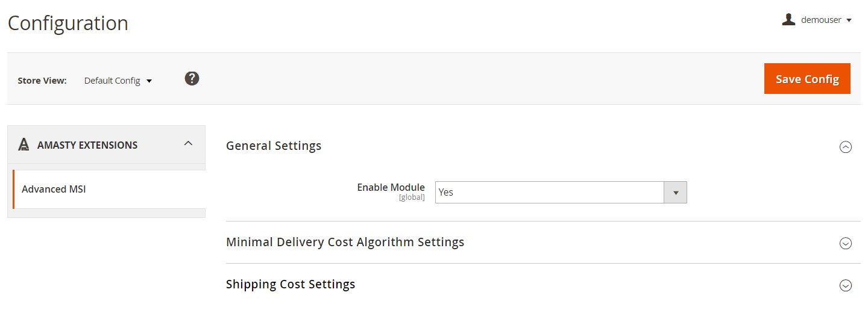Open the demouser account menu arrow
The height and width of the screenshot is (310, 868).
point(849,20)
